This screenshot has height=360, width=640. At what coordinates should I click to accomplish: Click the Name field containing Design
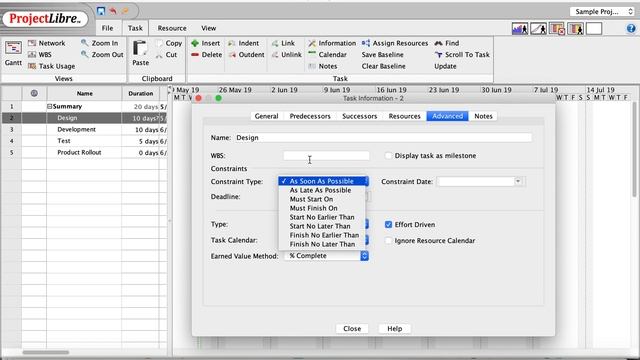tap(383, 138)
